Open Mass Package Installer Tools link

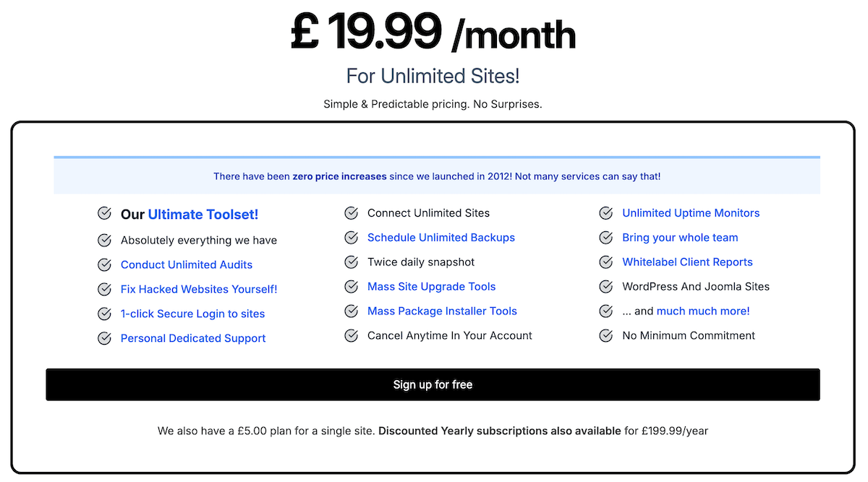point(442,311)
